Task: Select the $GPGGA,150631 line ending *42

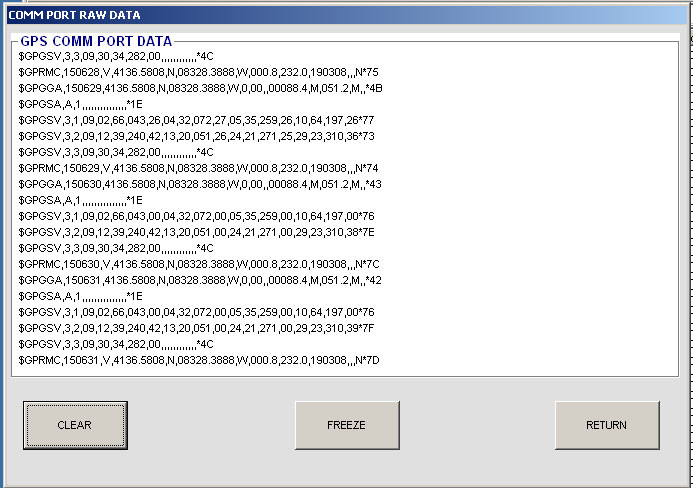Action: coord(200,280)
